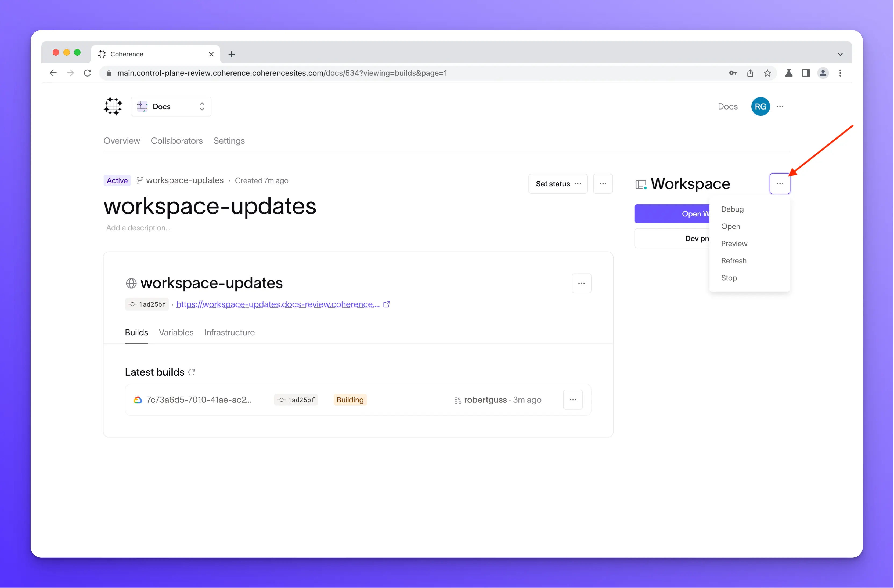Click the browser address bar URL
Image resolution: width=894 pixels, height=588 pixels.
[x=282, y=73]
